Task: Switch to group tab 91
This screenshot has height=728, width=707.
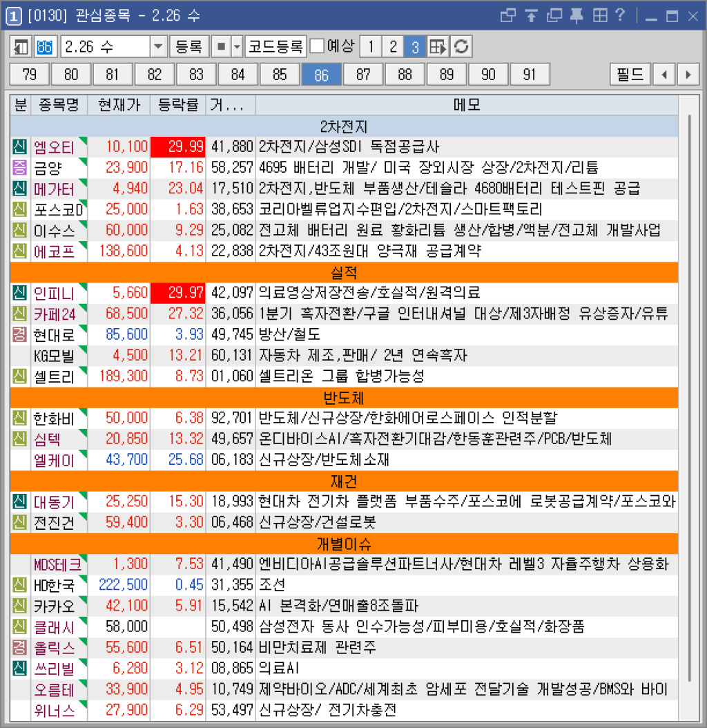Action: coord(530,75)
